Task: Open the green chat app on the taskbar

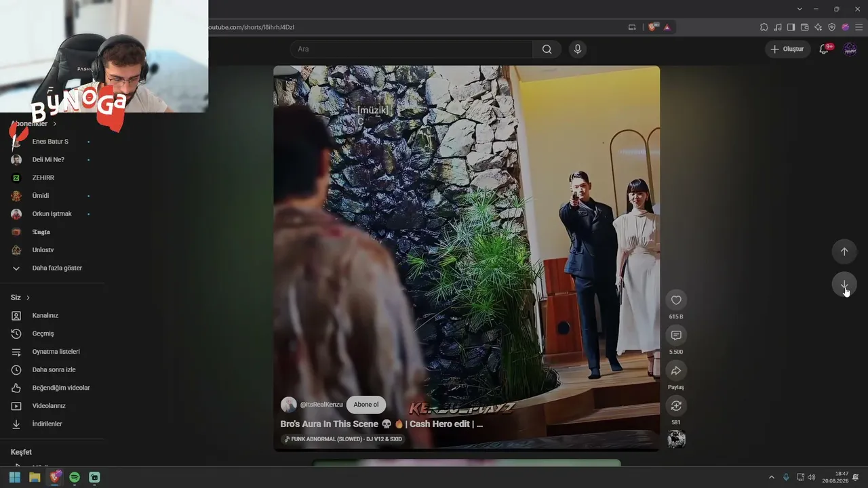Action: pos(94,477)
